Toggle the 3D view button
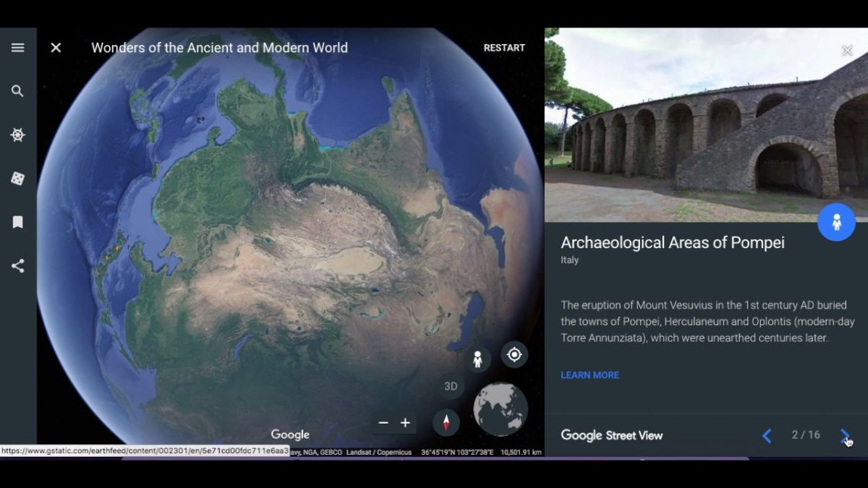The width and height of the screenshot is (868, 488). tap(451, 386)
